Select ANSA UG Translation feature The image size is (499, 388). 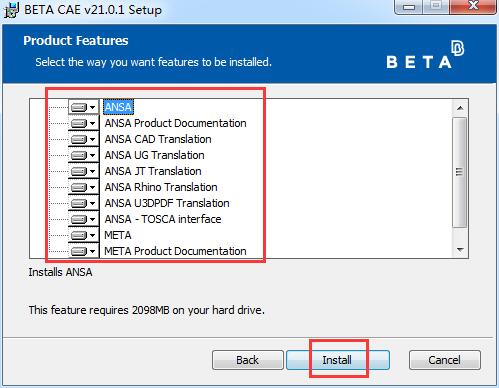pos(154,155)
